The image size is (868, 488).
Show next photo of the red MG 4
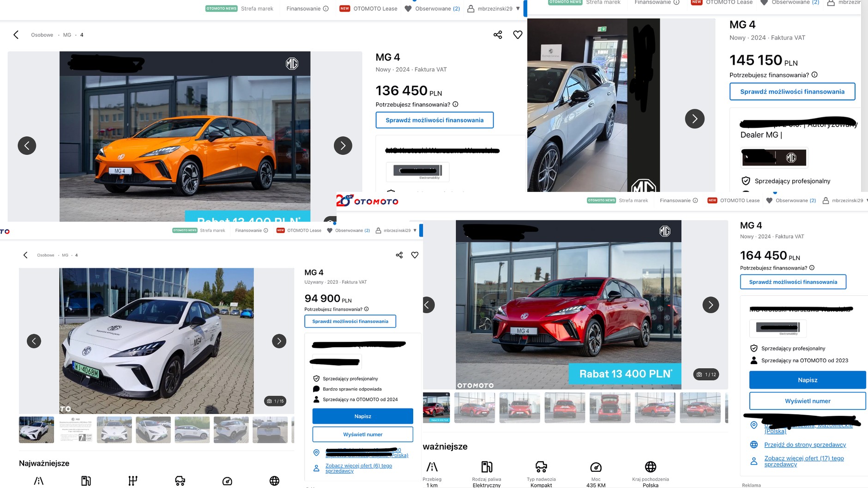[x=711, y=305]
